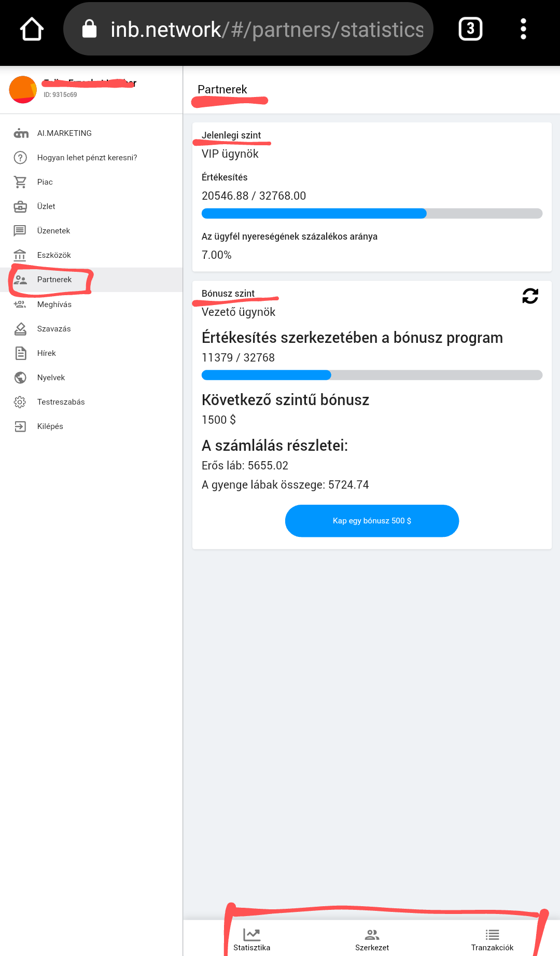Click the Kilépés logout icon
Viewport: 560px width, 956px height.
[20, 426]
